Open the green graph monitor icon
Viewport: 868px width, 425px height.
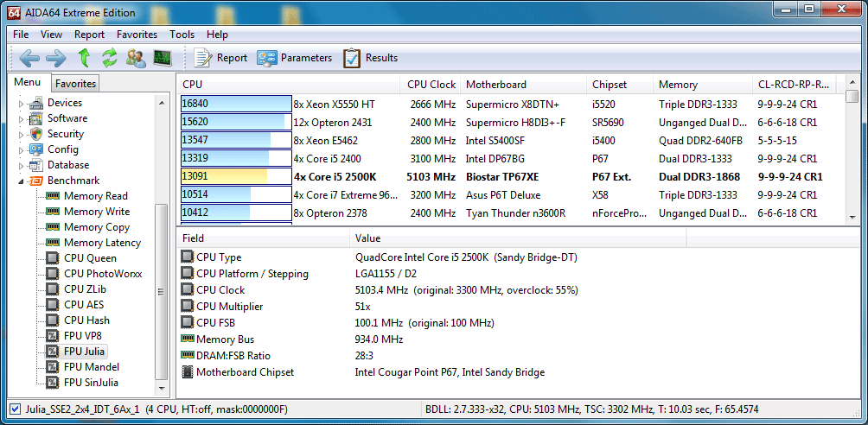pyautogui.click(x=163, y=58)
